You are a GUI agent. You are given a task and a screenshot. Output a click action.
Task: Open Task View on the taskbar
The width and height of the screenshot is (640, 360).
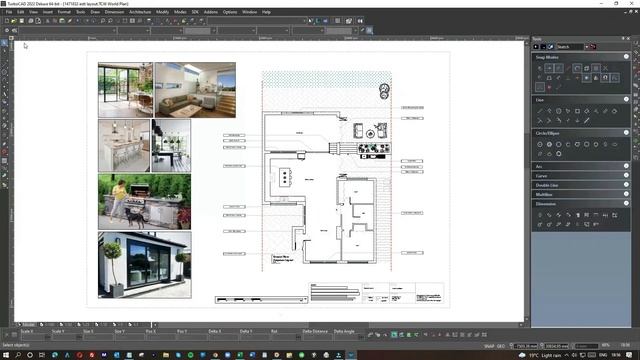42,355
